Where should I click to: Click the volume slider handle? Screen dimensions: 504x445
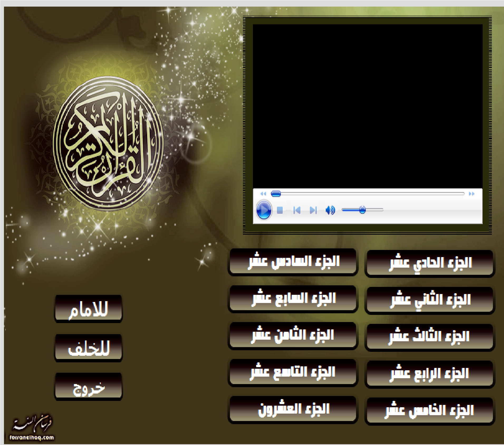pyautogui.click(x=362, y=210)
